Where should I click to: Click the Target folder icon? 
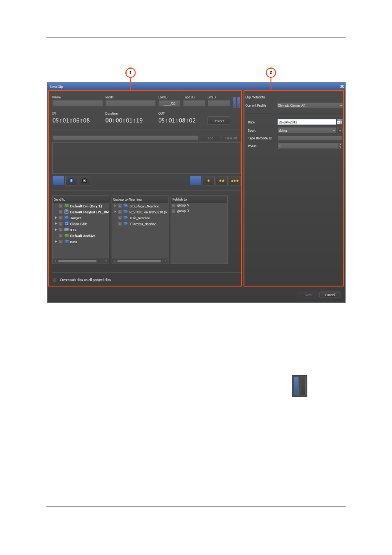pyautogui.click(x=67, y=218)
